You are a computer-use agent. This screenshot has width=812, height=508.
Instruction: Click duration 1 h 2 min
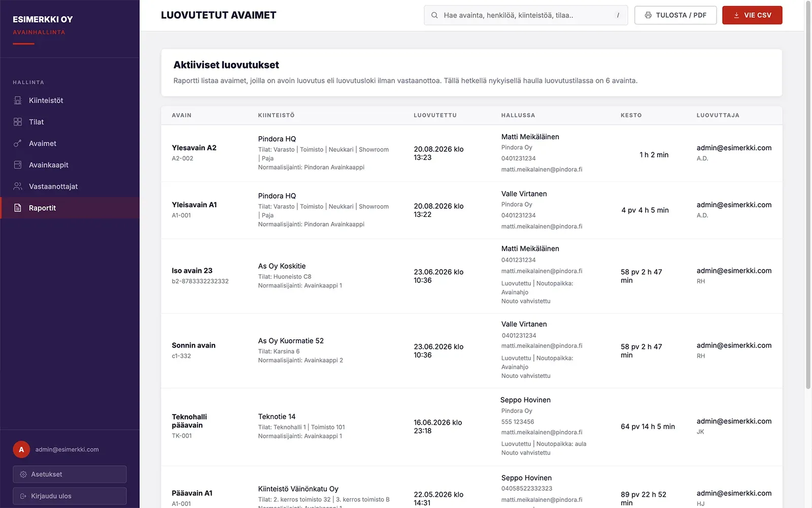coord(654,154)
